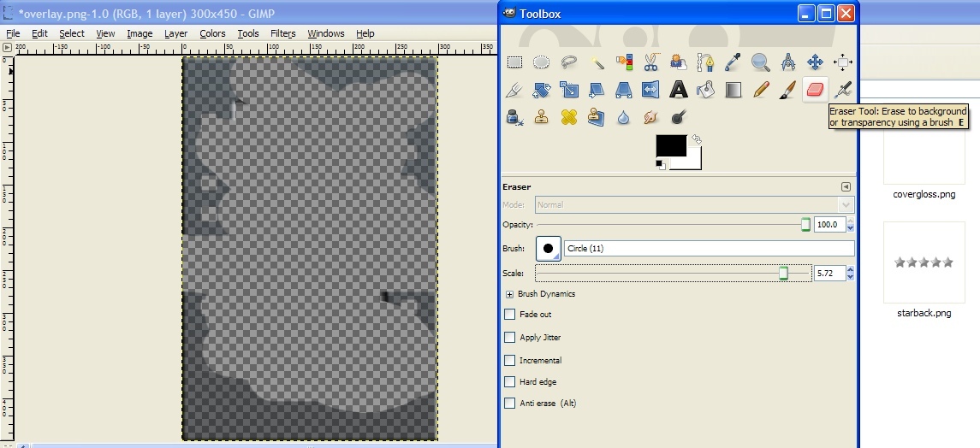The width and height of the screenshot is (980, 448).
Task: Select the Crop knife tool
Action: click(514, 90)
